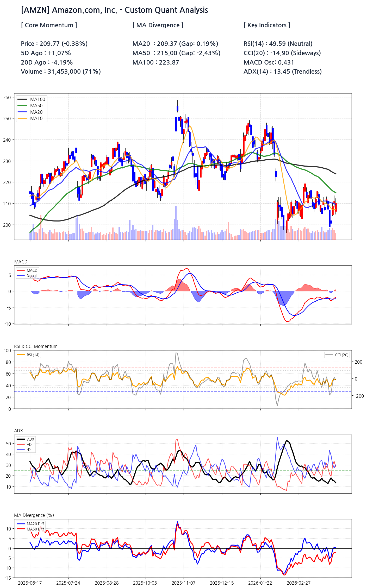Click the CCI line lowest dip in February
This screenshot has width=367, height=588.
tap(277, 406)
